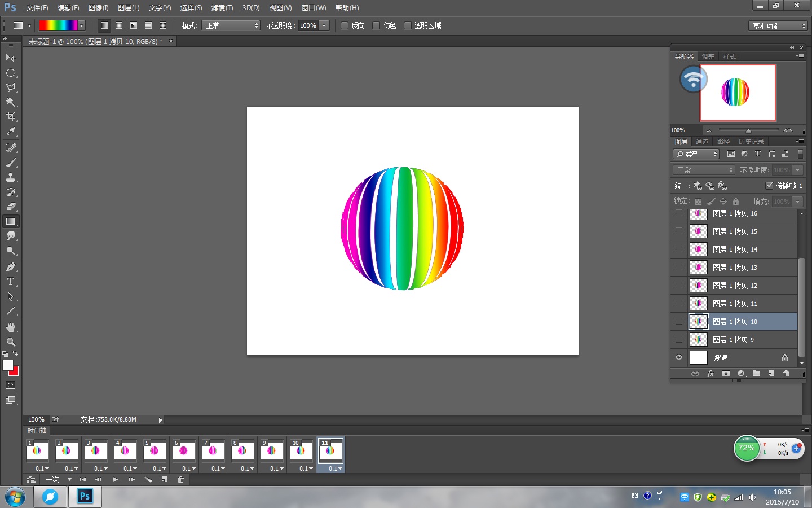Viewport: 812px width, 508px height.
Task: Select the Zoom tool
Action: click(x=11, y=342)
